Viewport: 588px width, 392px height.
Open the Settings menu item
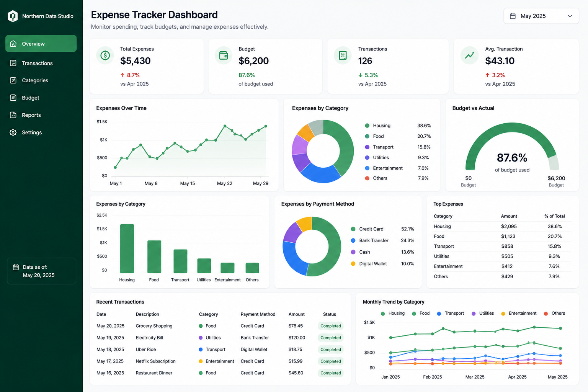pyautogui.click(x=41, y=132)
